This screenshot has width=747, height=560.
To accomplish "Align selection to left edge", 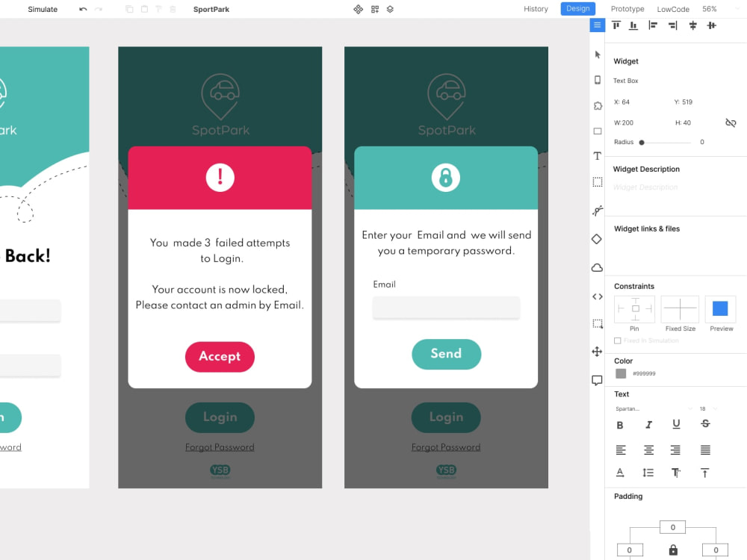I will click(x=653, y=25).
